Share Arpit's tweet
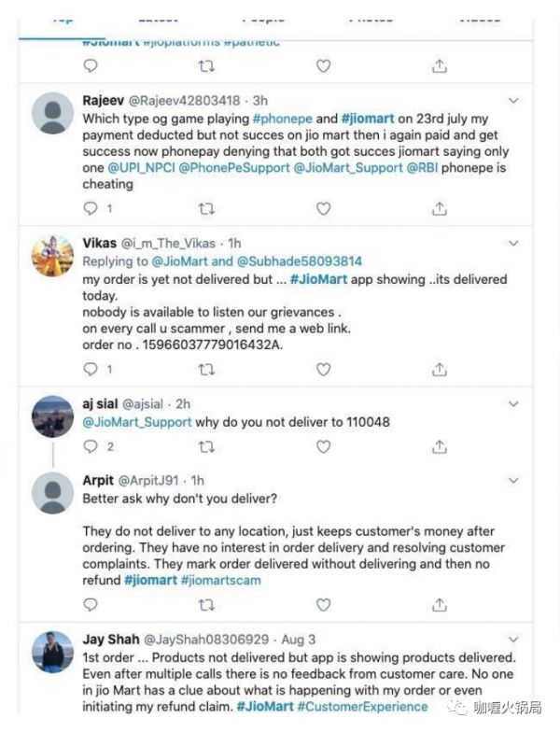Viewport: 560px width, 732px height. (x=440, y=605)
